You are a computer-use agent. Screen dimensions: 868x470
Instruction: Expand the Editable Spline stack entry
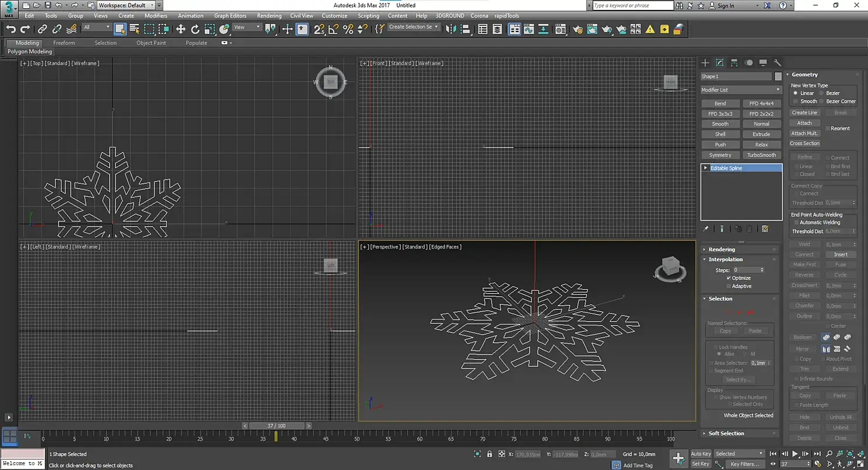click(705, 168)
